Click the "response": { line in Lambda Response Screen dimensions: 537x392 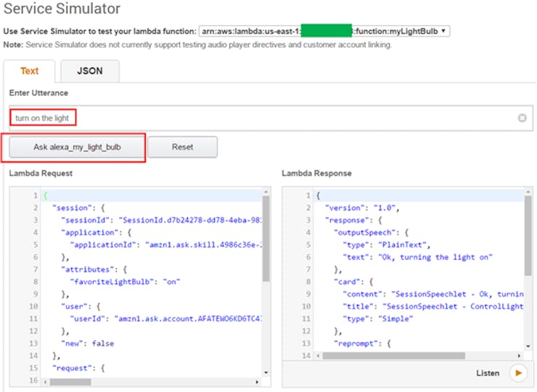coord(353,220)
